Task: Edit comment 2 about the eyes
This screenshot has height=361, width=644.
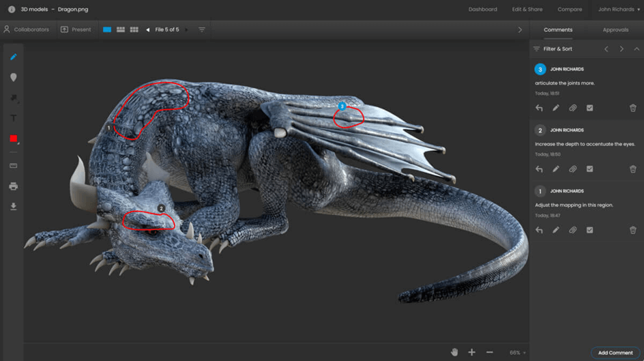Action: point(556,169)
